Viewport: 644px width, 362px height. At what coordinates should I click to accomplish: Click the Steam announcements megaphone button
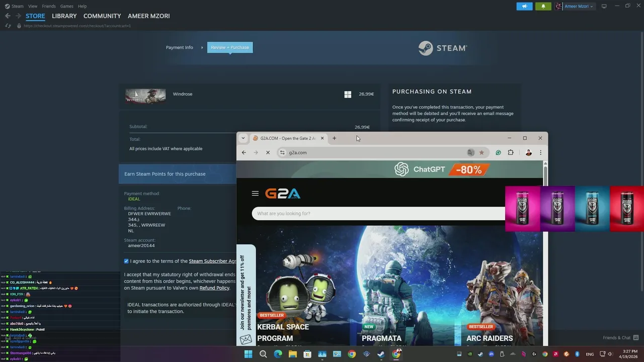coord(524,6)
